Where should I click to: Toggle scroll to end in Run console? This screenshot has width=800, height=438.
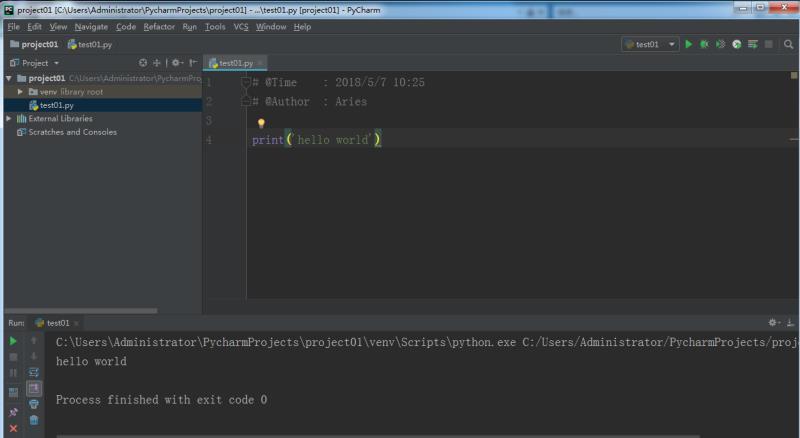click(x=34, y=388)
